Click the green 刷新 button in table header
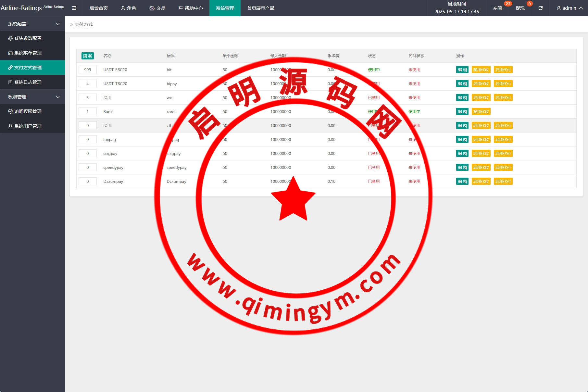 point(87,56)
